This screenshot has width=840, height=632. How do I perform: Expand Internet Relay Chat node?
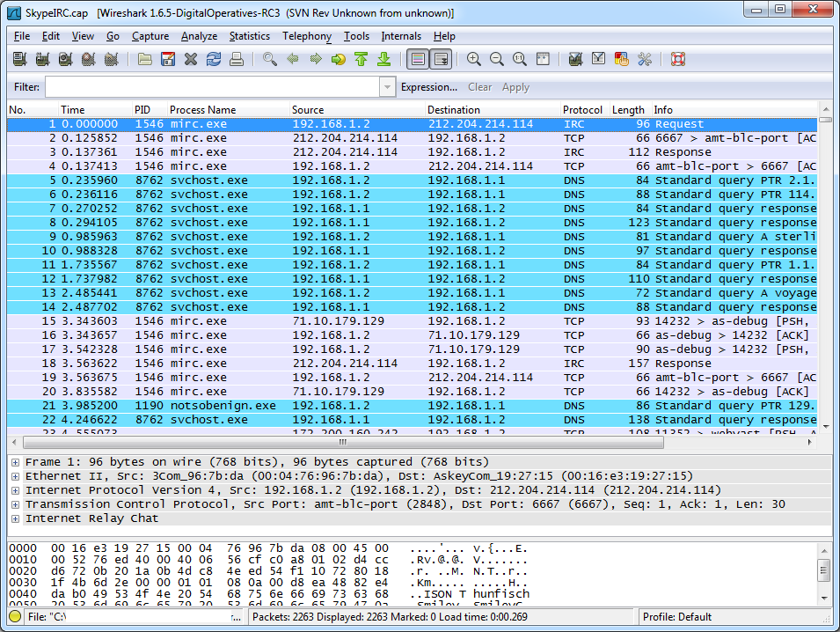(16, 518)
